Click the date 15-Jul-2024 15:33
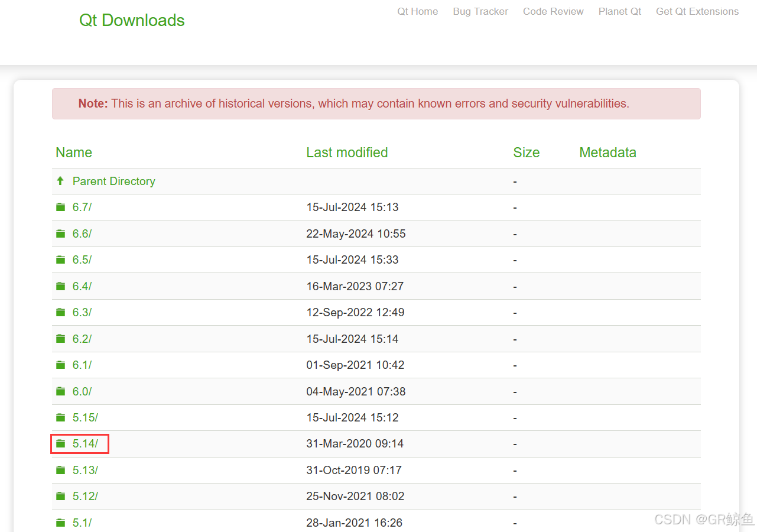Image resolution: width=757 pixels, height=532 pixels. (352, 260)
